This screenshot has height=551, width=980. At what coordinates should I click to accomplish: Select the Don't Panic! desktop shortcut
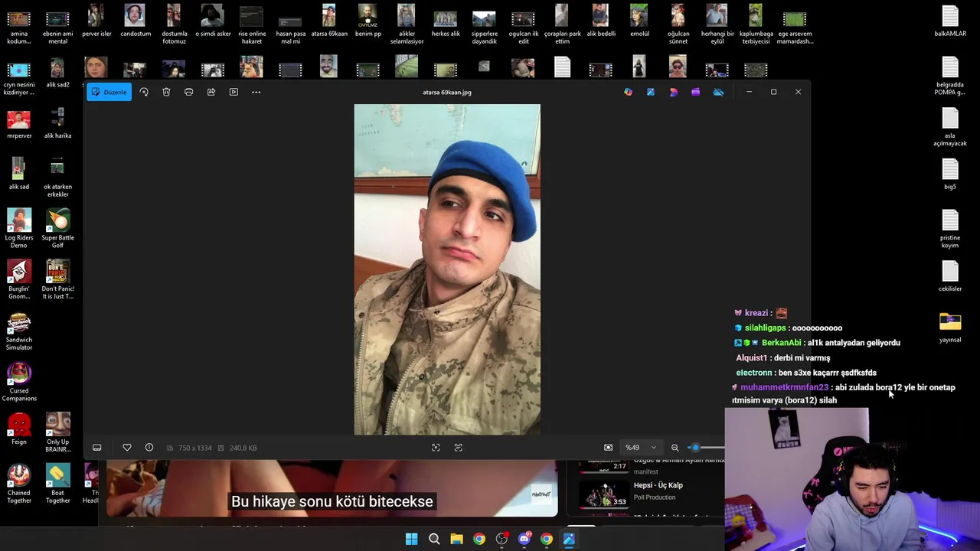[x=57, y=279]
